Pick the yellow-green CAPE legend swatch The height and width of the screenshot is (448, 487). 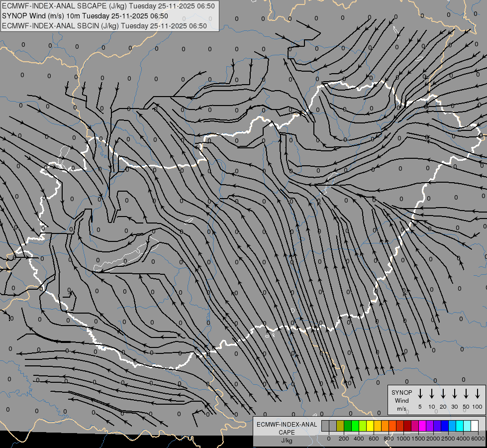click(x=363, y=426)
